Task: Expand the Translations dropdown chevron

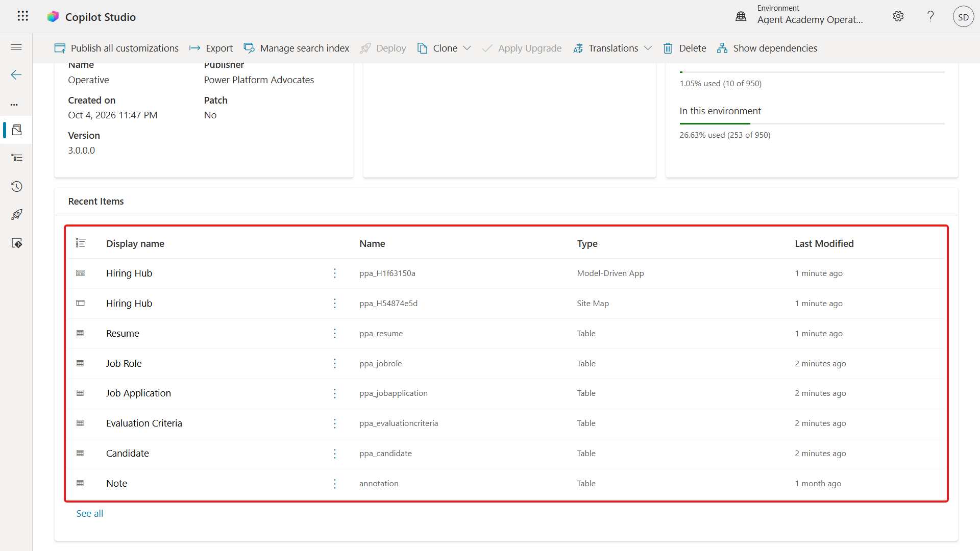Action: tap(648, 48)
